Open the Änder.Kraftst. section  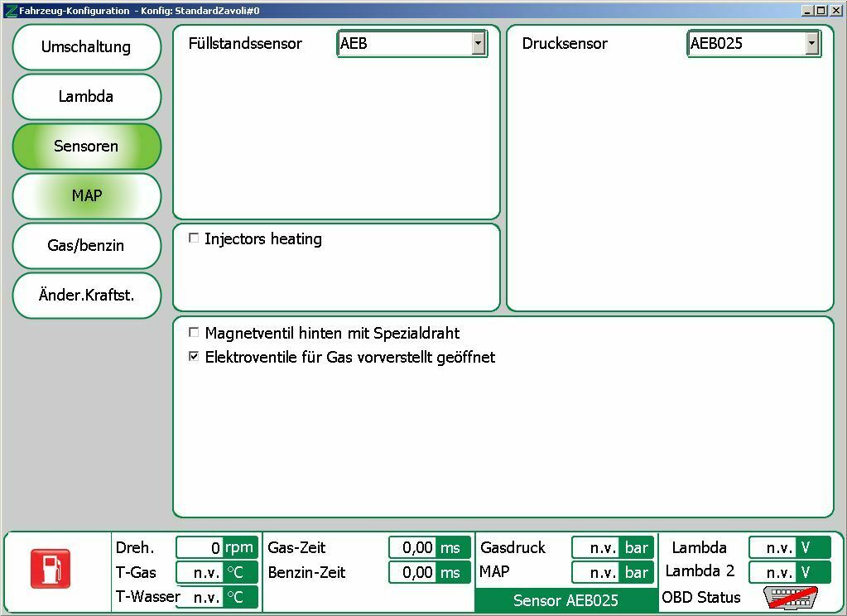[86, 296]
